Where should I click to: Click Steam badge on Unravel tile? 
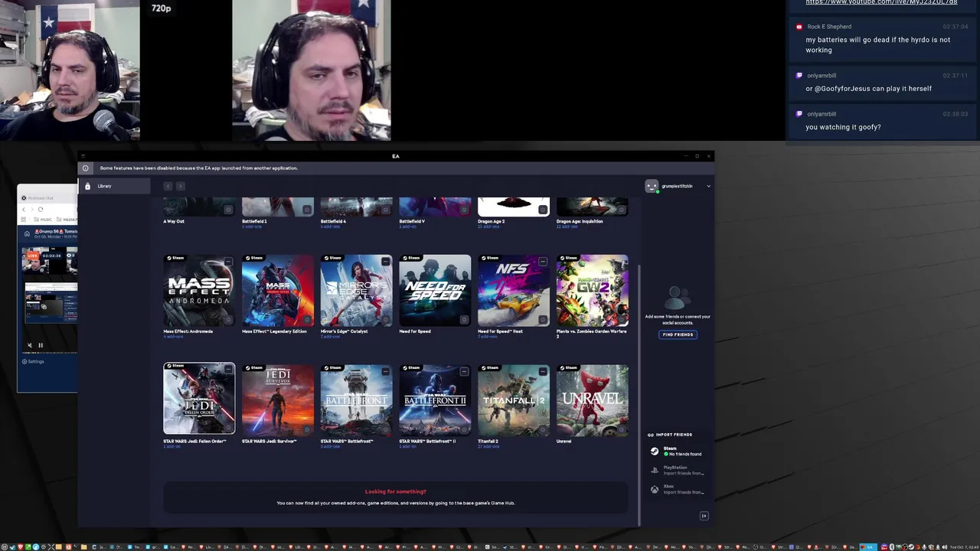pos(567,368)
